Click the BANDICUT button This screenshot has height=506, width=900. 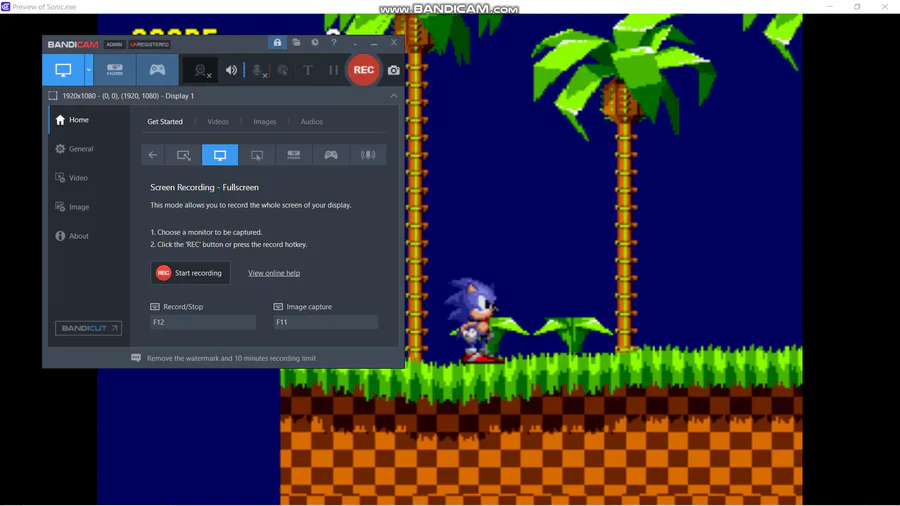tap(88, 328)
